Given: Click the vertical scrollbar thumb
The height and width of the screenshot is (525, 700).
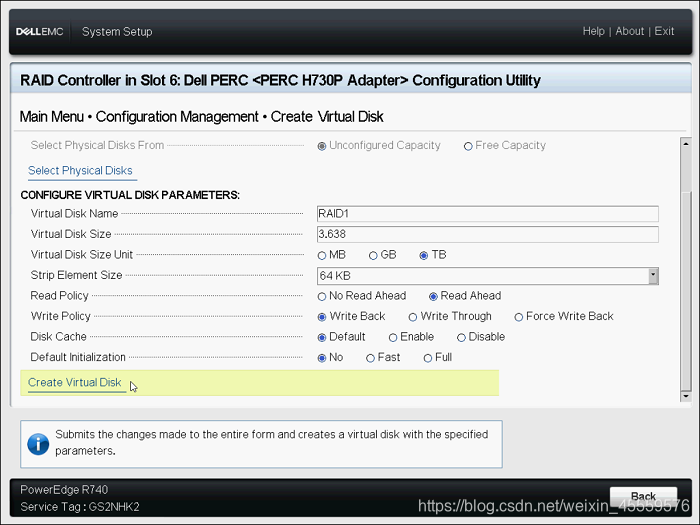Looking at the screenshot, I should click(686, 290).
